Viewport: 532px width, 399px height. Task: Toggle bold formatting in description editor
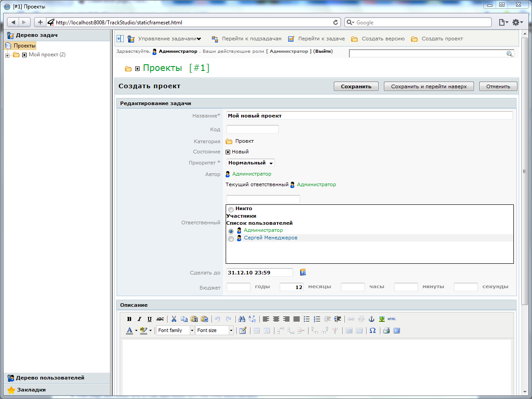coord(129,319)
